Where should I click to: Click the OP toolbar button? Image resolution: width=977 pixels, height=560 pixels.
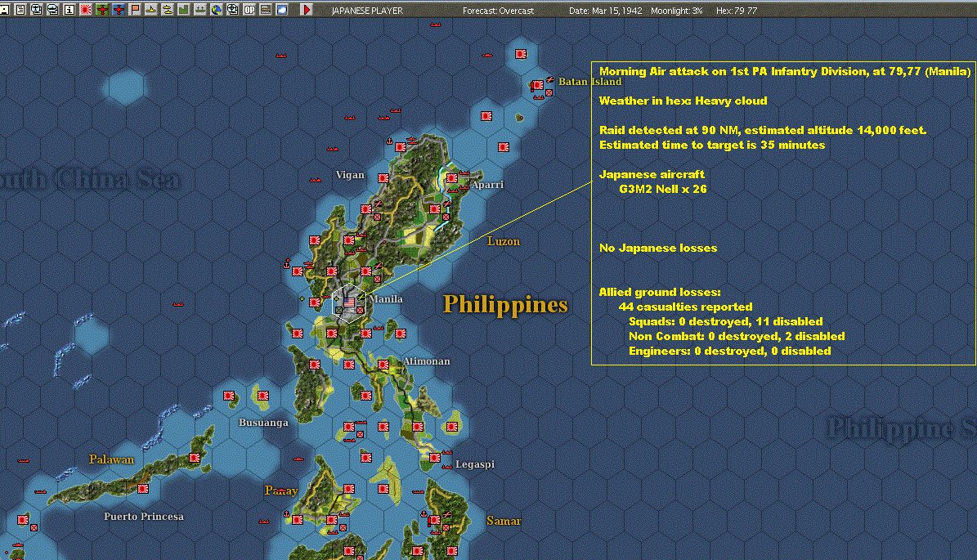[249, 9]
